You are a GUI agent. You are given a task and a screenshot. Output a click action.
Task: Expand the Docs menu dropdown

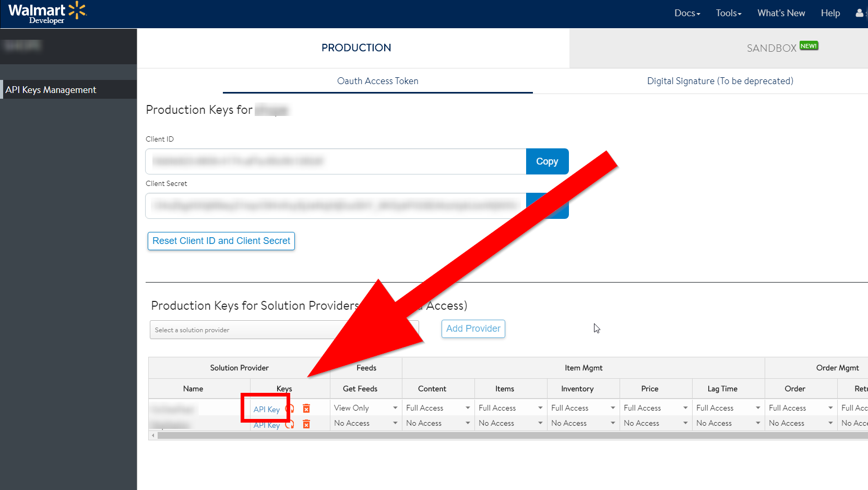click(686, 13)
